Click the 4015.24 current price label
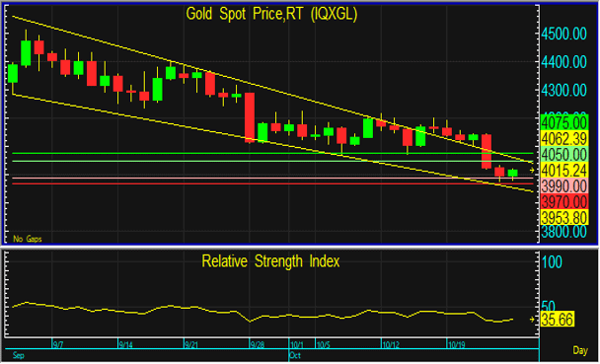The height and width of the screenshot is (364, 600). tap(564, 170)
